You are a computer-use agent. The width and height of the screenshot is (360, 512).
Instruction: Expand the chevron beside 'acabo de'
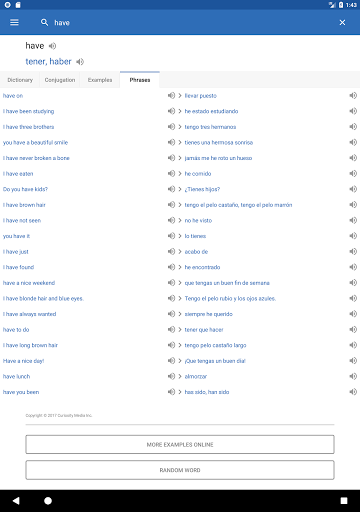coord(180,252)
